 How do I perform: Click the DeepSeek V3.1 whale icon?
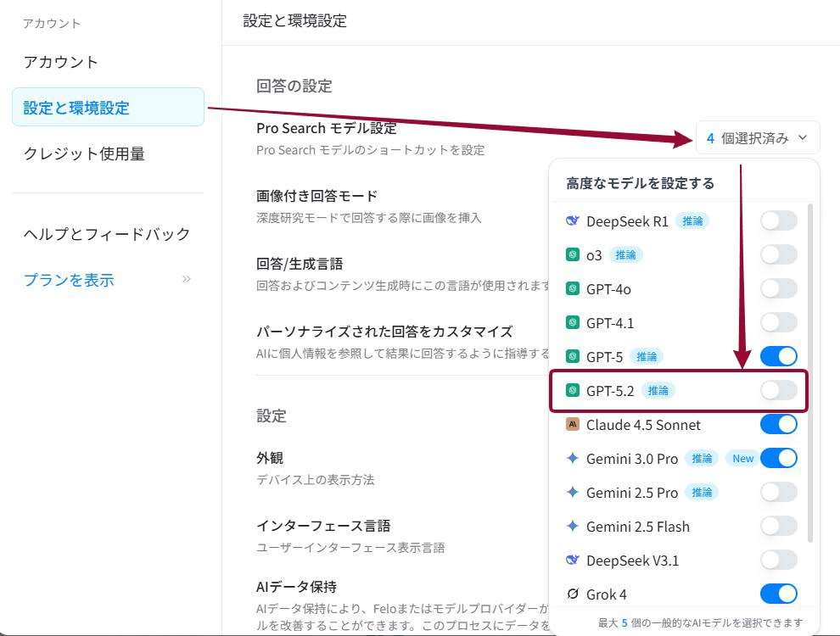[573, 561]
